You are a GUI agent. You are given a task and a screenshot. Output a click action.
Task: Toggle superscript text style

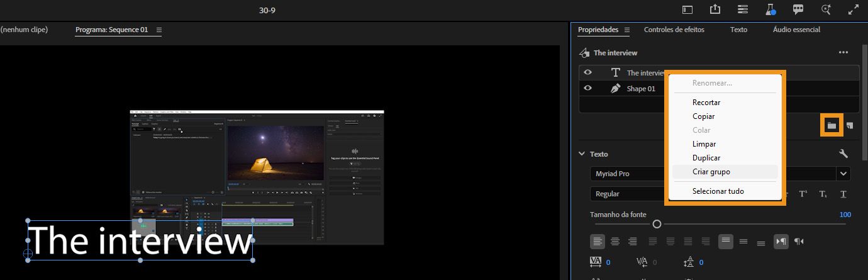pos(803,194)
